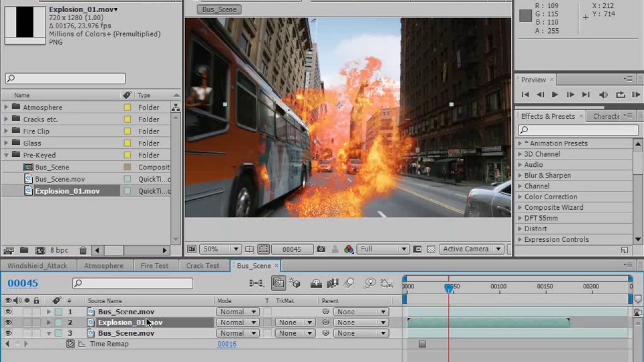Screen dimensions: 644x362
Task: Toggle the Time Remap graph inclusion icon
Action: pyautogui.click(x=82, y=344)
